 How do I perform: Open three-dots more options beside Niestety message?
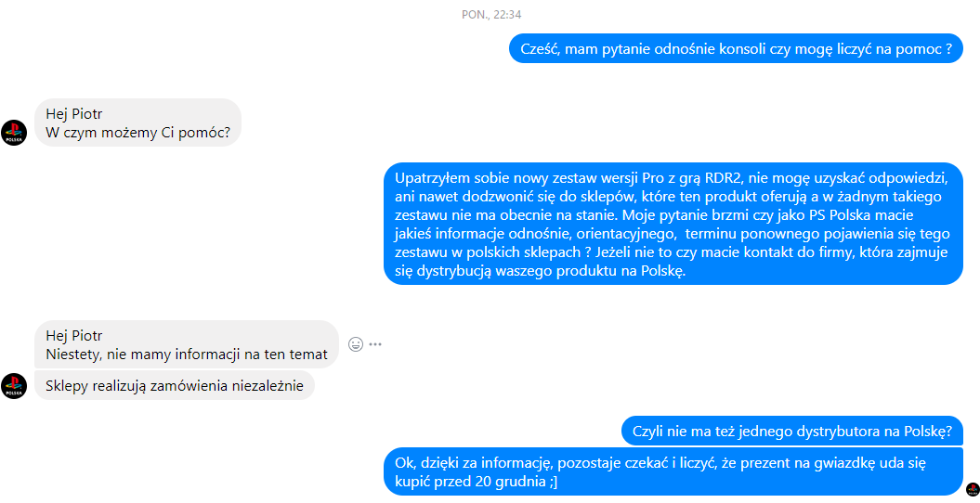coord(375,344)
